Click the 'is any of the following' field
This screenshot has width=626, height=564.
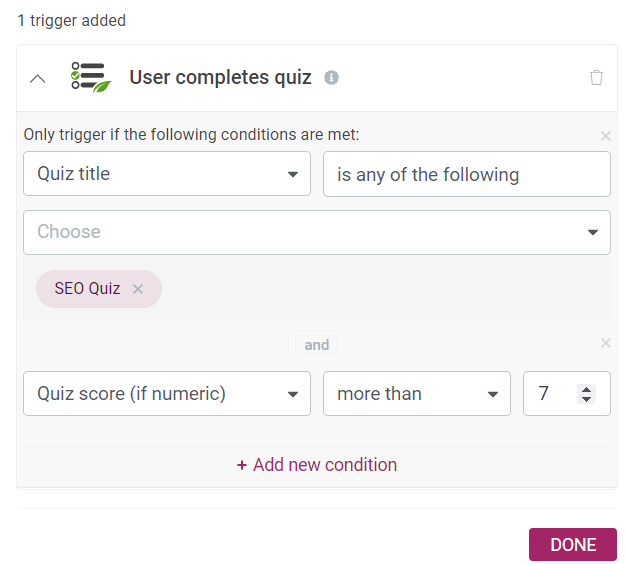click(x=466, y=174)
